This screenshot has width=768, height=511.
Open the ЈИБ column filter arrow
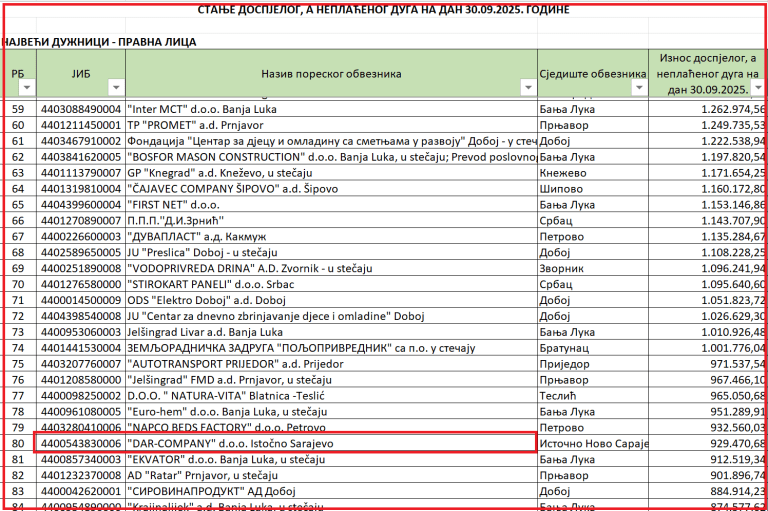[115, 88]
